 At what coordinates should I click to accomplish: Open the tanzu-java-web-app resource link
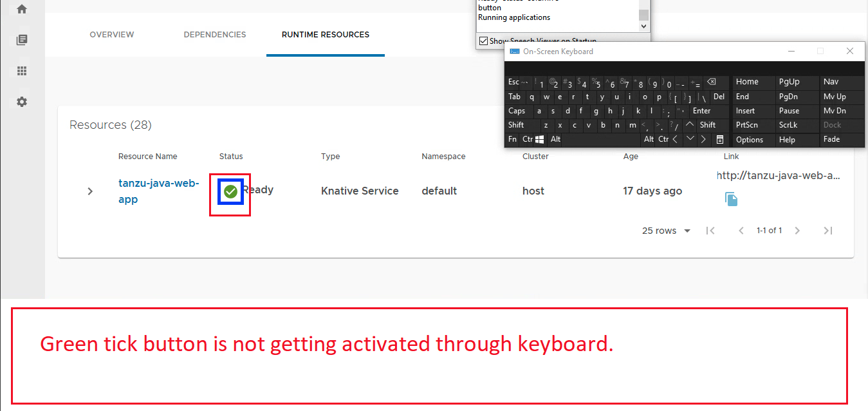(158, 191)
